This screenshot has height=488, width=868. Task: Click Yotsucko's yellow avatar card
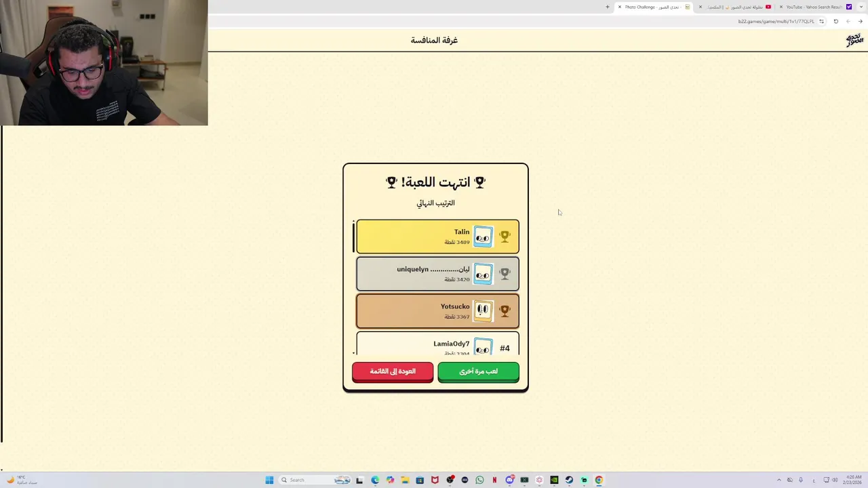tap(483, 310)
